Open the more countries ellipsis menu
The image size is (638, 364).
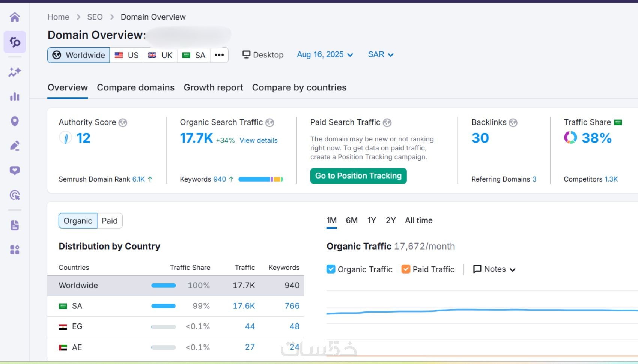(219, 55)
